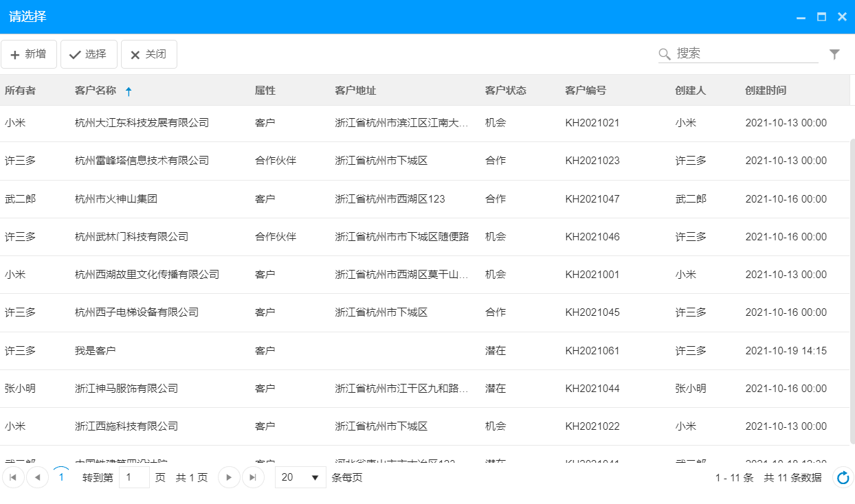Image resolution: width=855 pixels, height=504 pixels.
Task: Click the 转到第 page number box
Action: [x=134, y=477]
